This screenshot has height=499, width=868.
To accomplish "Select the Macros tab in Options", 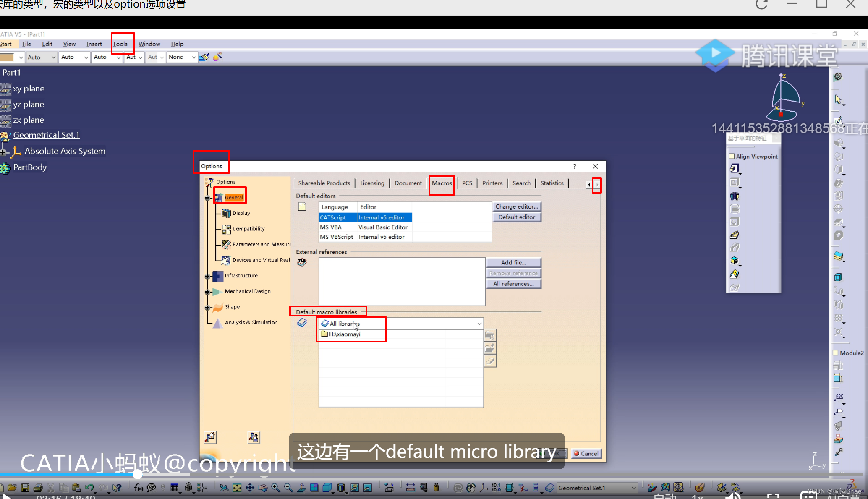I will point(442,183).
